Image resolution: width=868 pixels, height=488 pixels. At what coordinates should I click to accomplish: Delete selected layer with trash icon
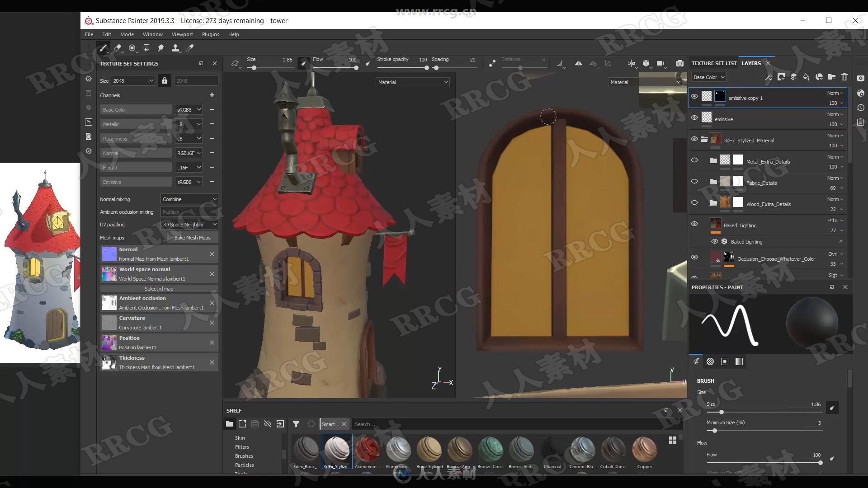pyautogui.click(x=844, y=77)
